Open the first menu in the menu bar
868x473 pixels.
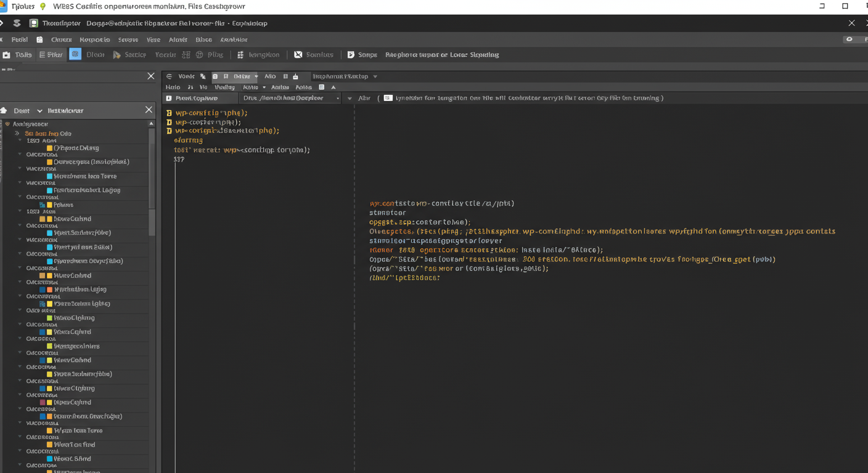point(19,39)
